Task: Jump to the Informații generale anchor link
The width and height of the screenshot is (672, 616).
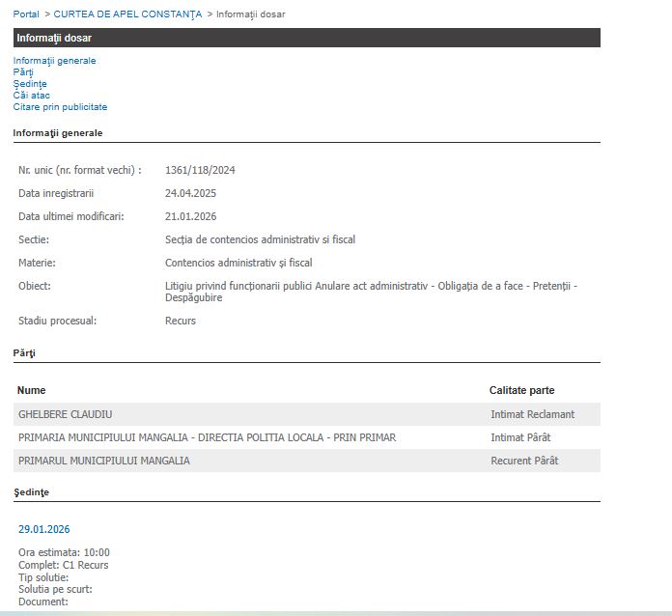Action: coord(54,61)
